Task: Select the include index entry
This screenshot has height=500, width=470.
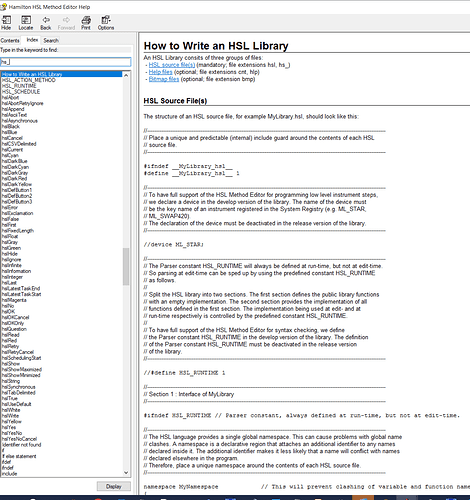Action: (x=9, y=474)
